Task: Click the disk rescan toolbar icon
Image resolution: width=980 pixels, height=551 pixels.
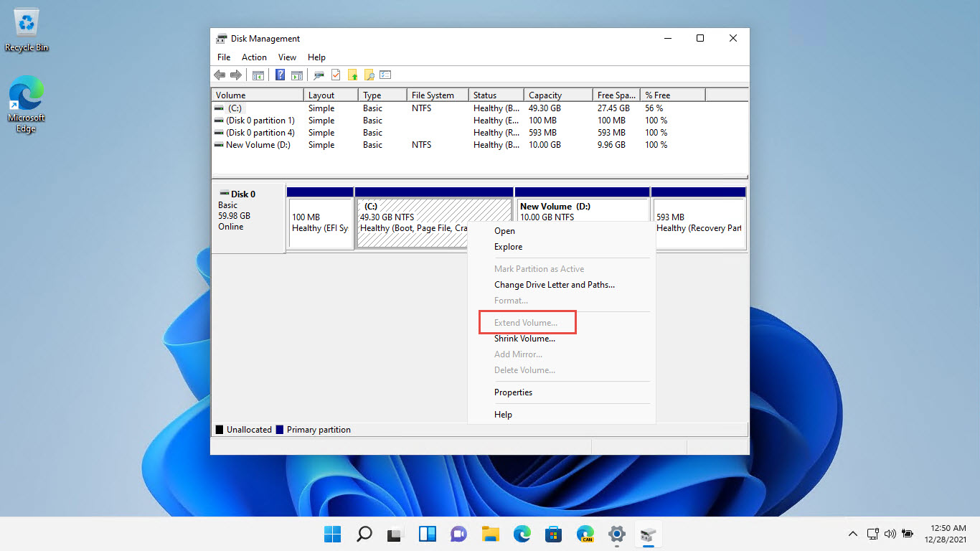Action: click(x=319, y=75)
